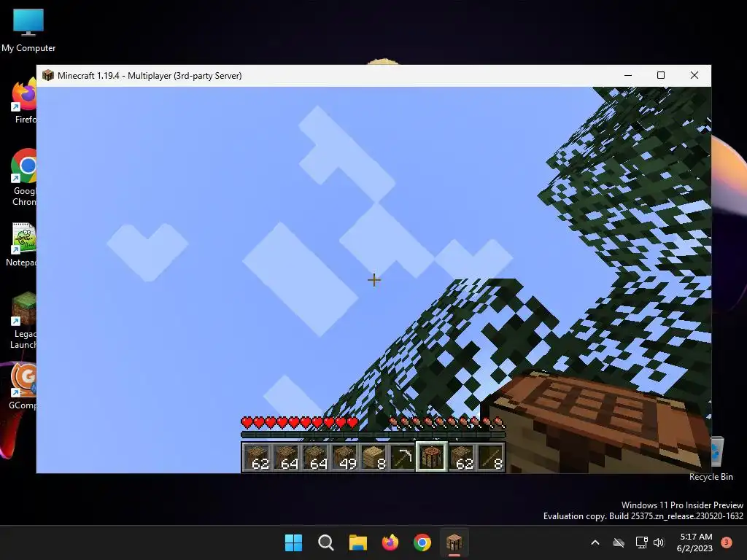This screenshot has height=560, width=747.
Task: Click the OneDrive cloud tray icon
Action: point(619,542)
